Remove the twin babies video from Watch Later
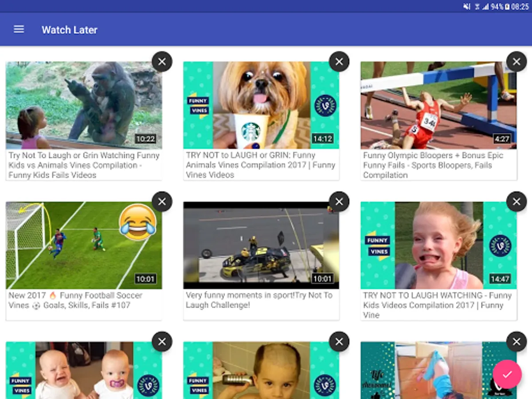 [162, 342]
